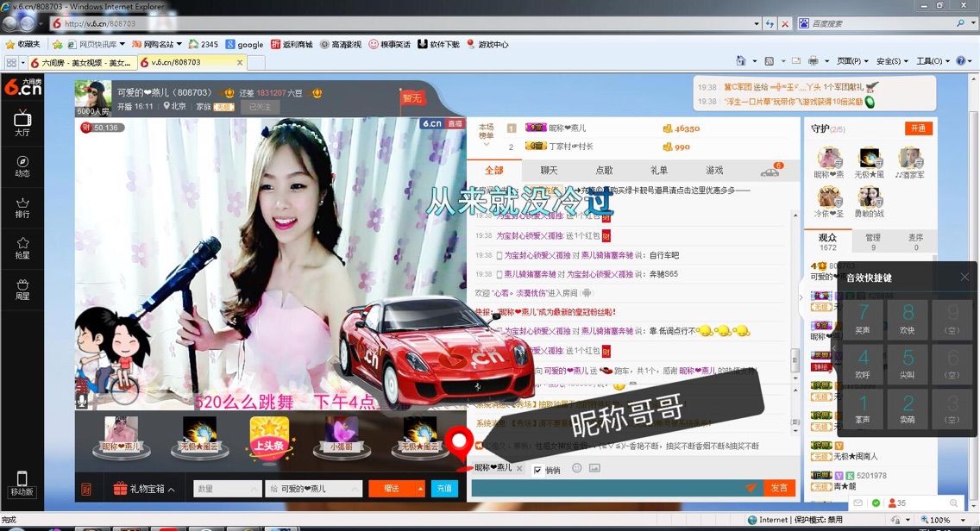Click the mail envelope icon at bottom right
The width and height of the screenshot is (980, 531).
(x=858, y=503)
